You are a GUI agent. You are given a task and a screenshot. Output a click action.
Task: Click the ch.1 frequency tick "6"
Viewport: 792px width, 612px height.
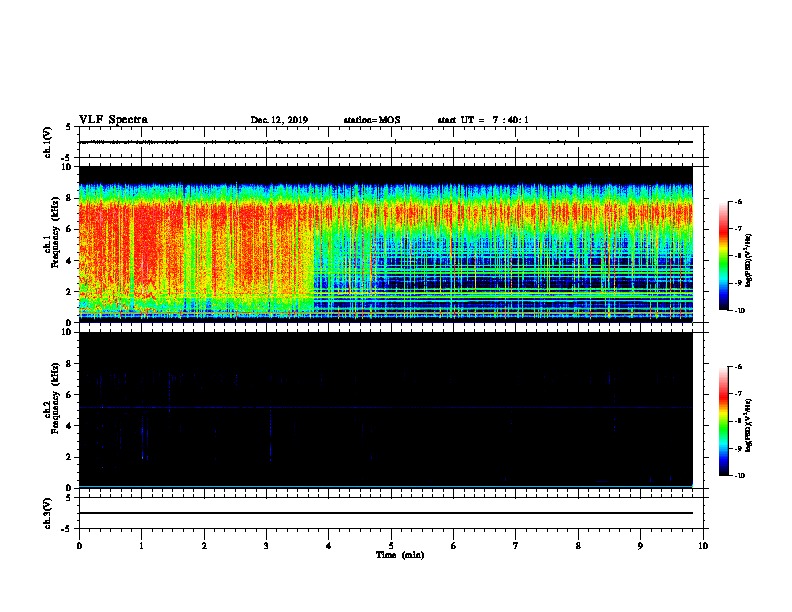click(x=68, y=229)
